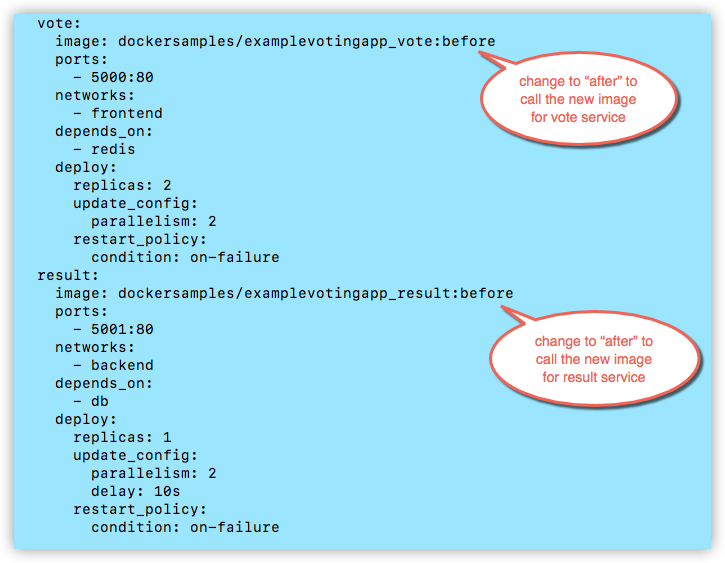Image resolution: width=725 pixels, height=563 pixels.
Task: Click "restart_policy:" in the result service
Action: click(x=140, y=509)
